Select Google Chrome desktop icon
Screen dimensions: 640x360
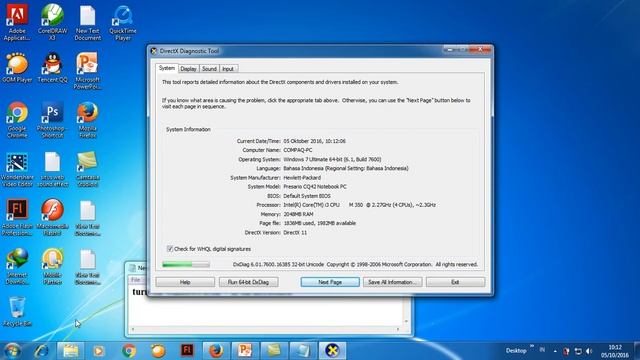(x=17, y=120)
